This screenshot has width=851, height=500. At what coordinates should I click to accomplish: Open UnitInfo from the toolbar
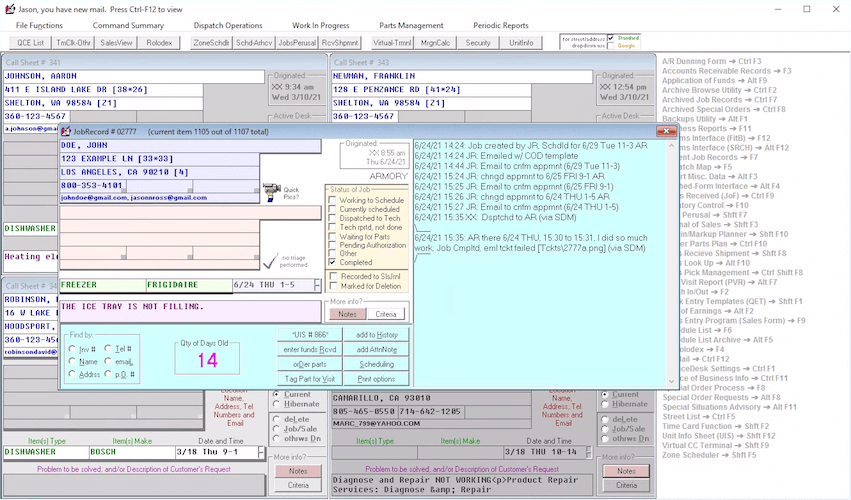(521, 43)
